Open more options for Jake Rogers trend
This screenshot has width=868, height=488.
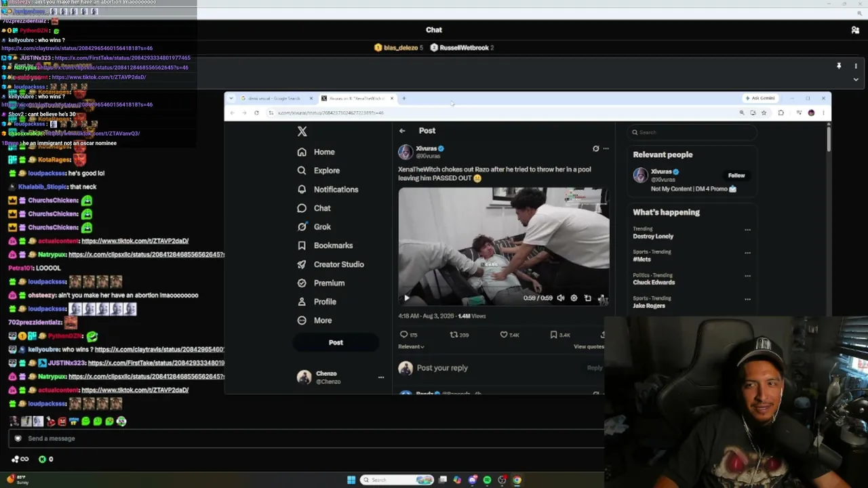(x=748, y=299)
